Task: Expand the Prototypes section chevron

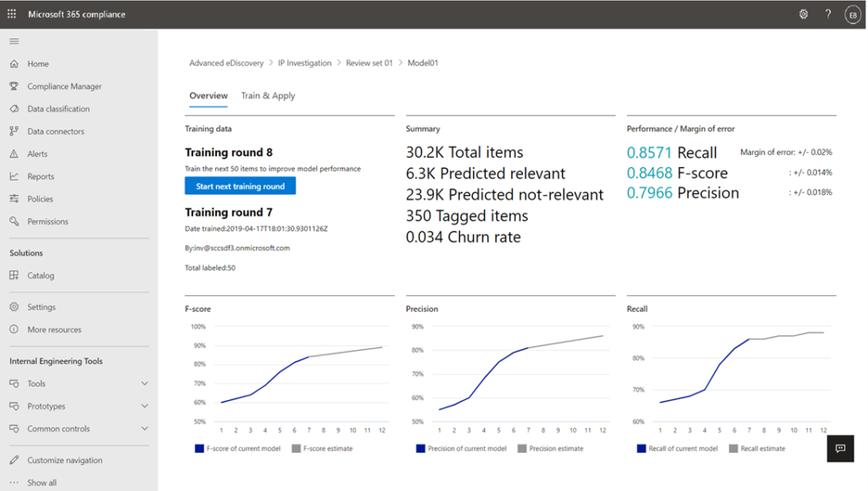Action: tap(144, 406)
